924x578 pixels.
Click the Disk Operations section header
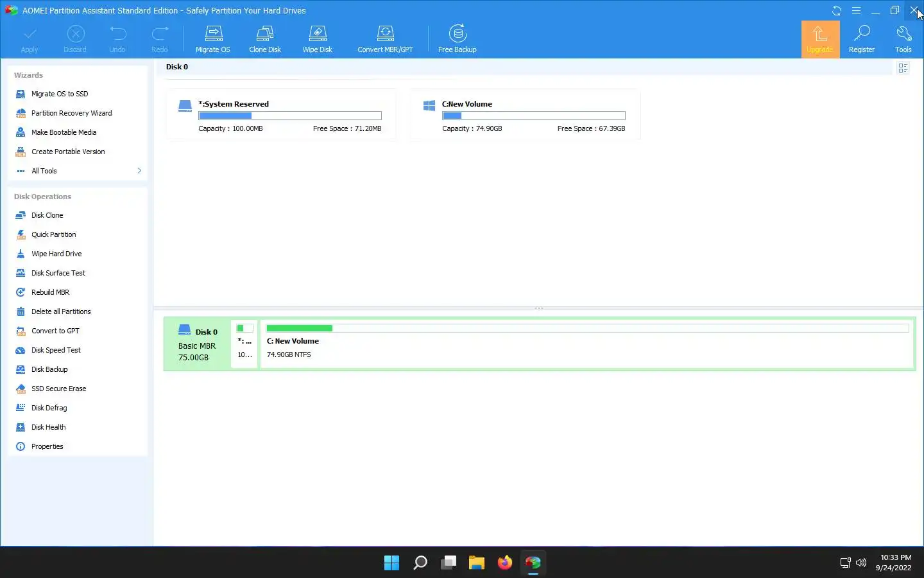coord(42,197)
